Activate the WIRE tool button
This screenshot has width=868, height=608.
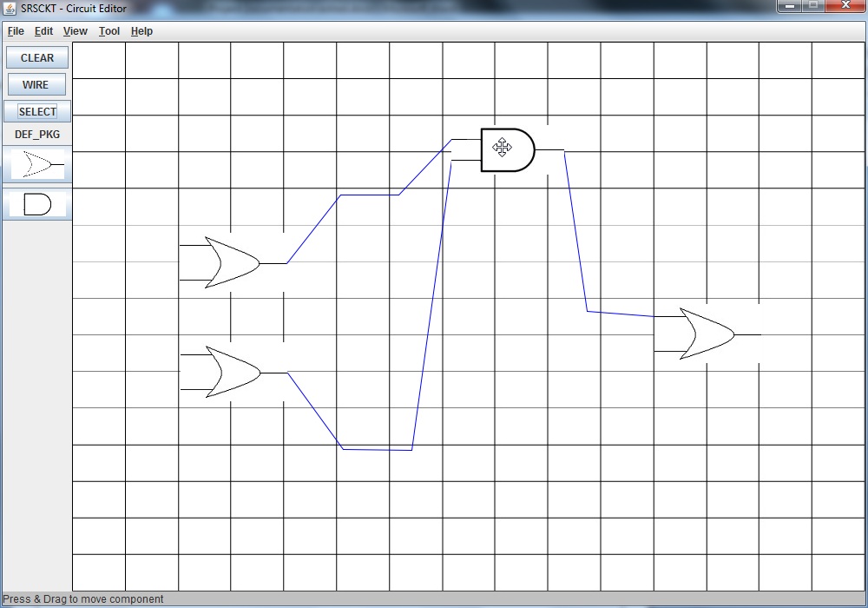pos(36,84)
